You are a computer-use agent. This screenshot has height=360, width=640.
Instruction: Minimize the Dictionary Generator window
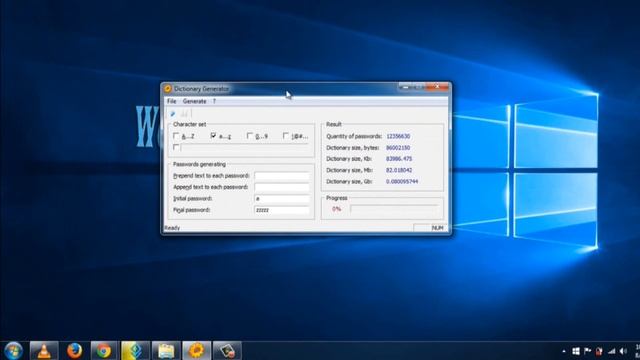[404, 87]
